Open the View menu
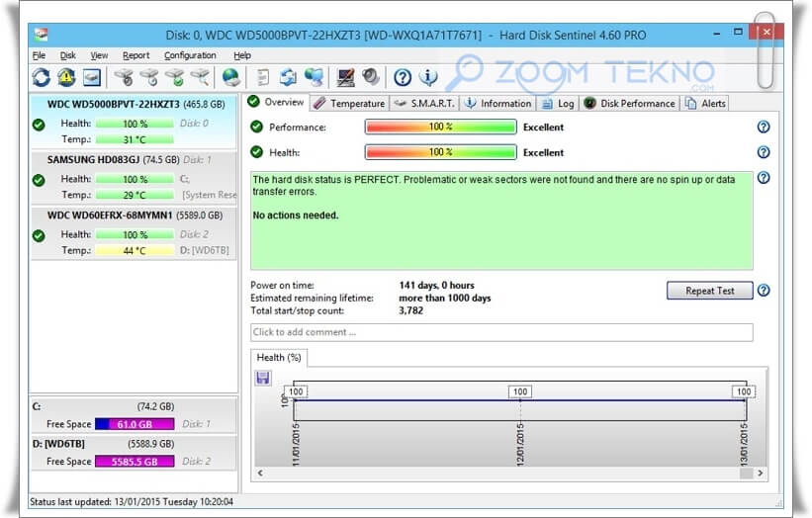This screenshot has height=518, width=812. (x=99, y=55)
